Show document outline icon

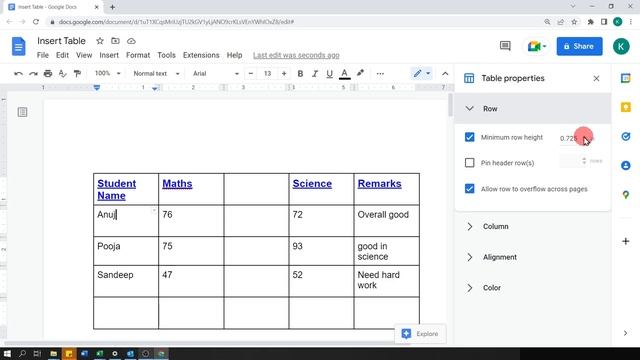(22, 112)
